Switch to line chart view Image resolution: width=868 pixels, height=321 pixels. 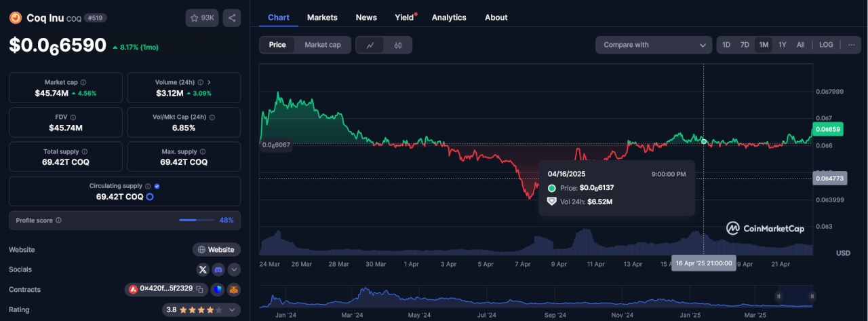tap(370, 45)
